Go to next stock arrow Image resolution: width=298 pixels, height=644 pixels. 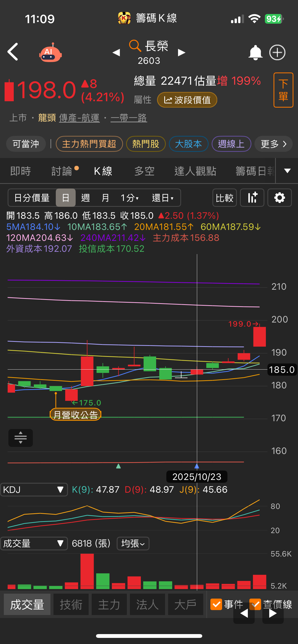[x=182, y=52]
